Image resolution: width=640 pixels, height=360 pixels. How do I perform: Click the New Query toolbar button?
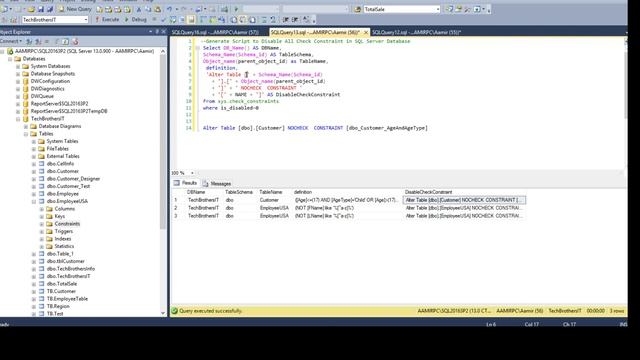click(x=76, y=9)
